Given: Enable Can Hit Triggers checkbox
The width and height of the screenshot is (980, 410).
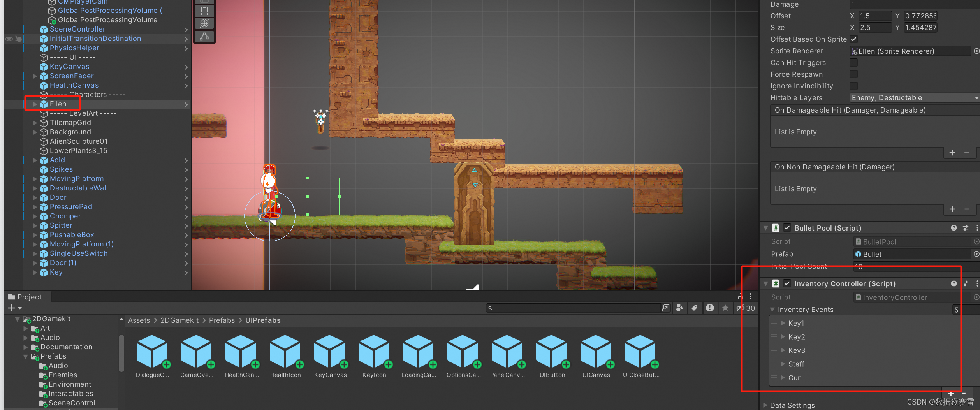Looking at the screenshot, I should (853, 62).
